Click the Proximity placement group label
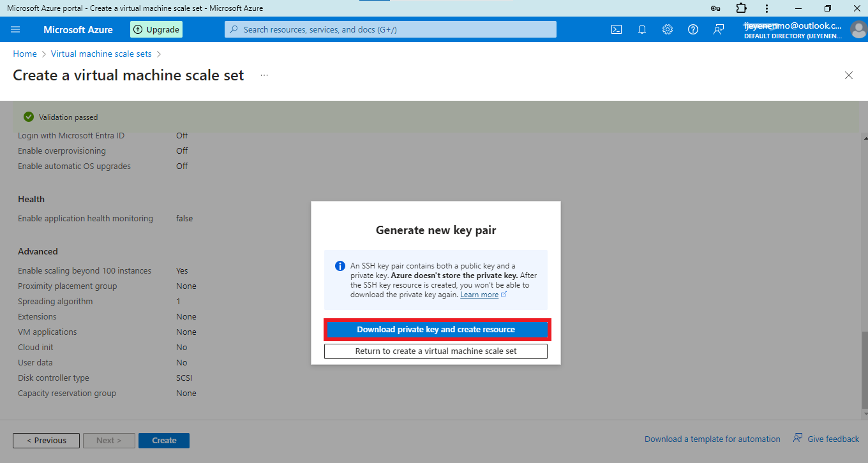Viewport: 868px width, 463px height. click(67, 286)
